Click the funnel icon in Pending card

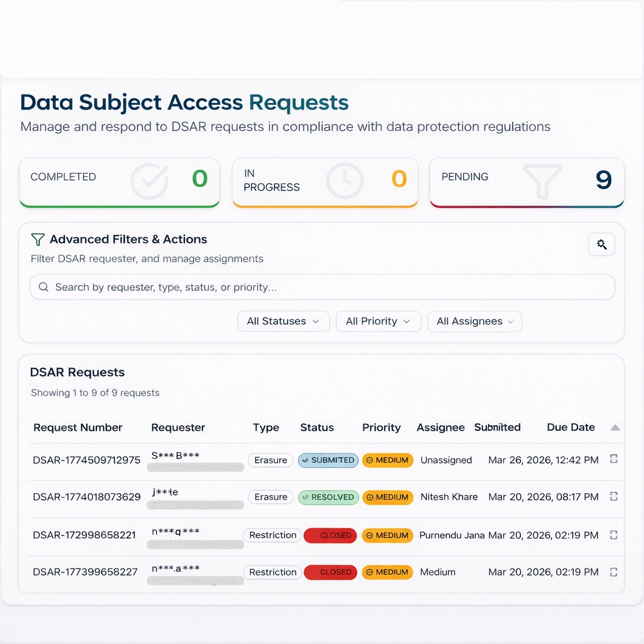click(x=542, y=181)
